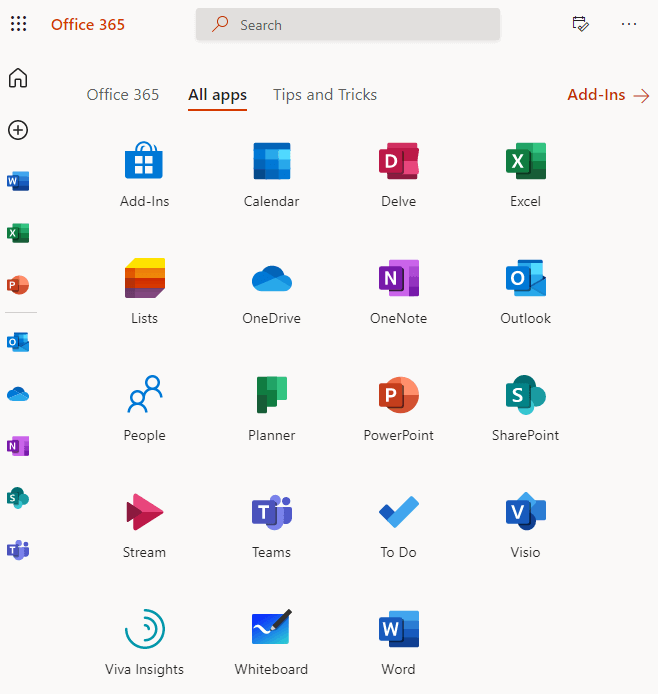Switch to the Tips and Tricks tab
The image size is (658, 694).
[325, 95]
